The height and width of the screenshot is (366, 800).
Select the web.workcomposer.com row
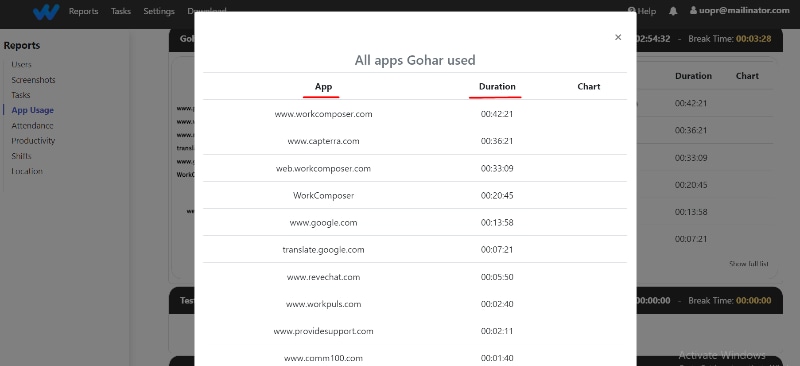[415, 168]
